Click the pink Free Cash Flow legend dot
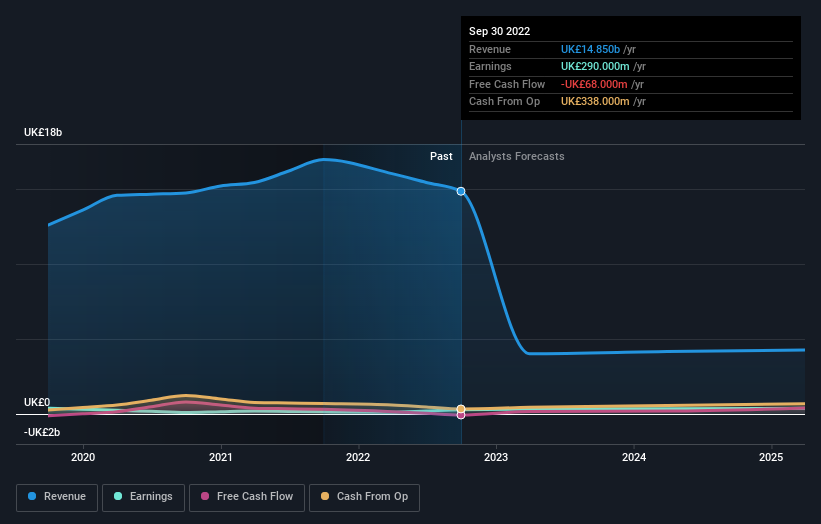The width and height of the screenshot is (821, 524). tap(205, 496)
